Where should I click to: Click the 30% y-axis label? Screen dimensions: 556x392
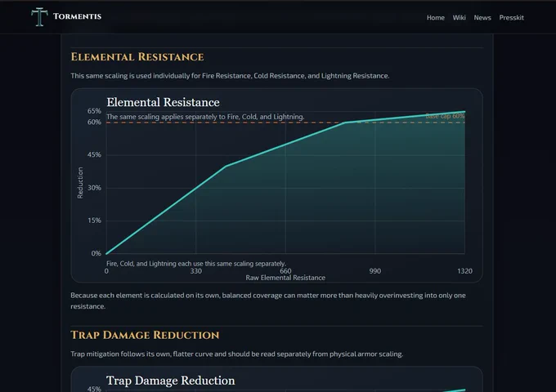coord(94,188)
